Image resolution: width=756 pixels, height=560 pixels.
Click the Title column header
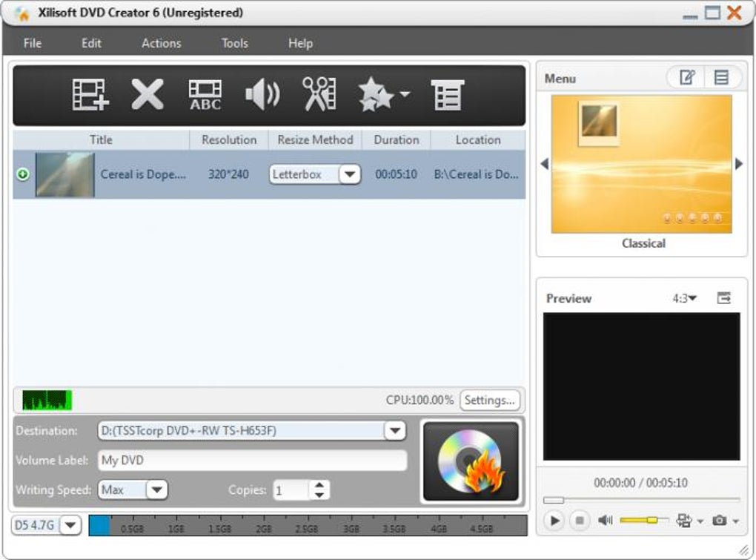click(x=102, y=140)
